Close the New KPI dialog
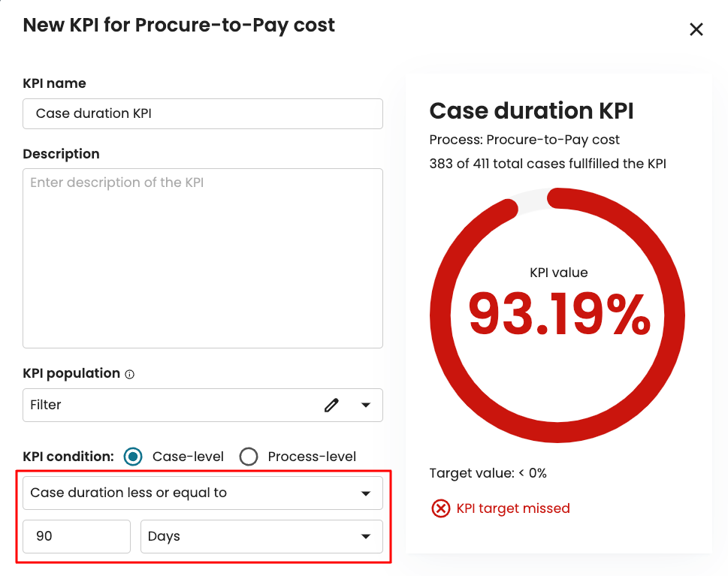The width and height of the screenshot is (728, 576). [696, 29]
